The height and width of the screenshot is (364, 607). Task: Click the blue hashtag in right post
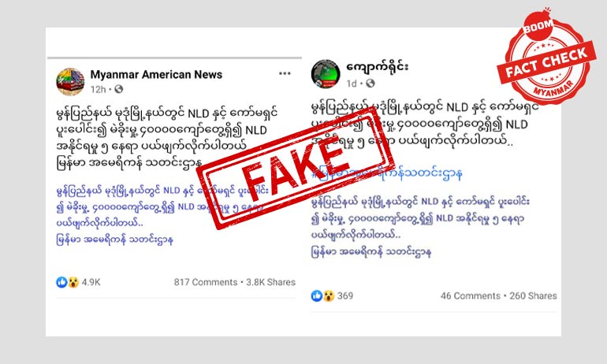click(x=387, y=173)
